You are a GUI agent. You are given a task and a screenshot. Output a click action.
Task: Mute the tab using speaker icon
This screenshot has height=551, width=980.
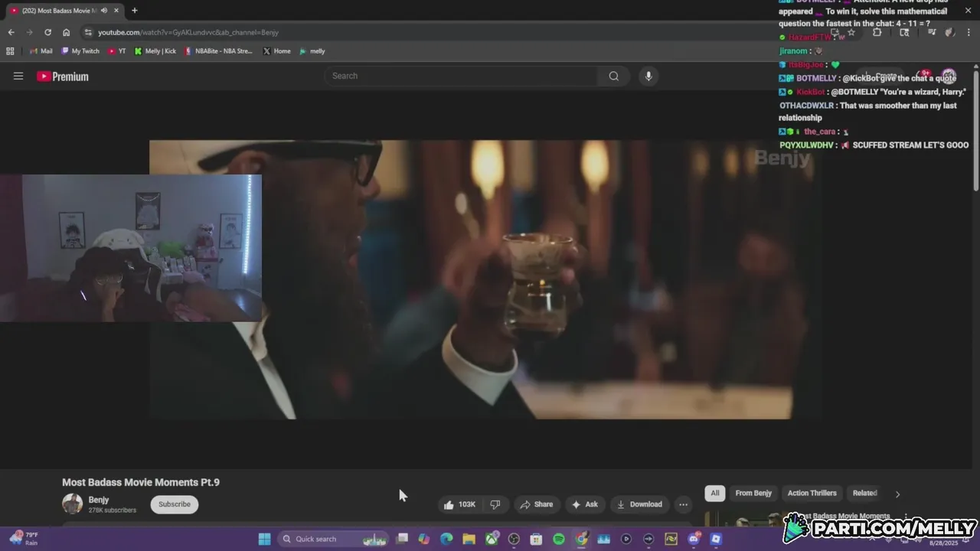103,11
